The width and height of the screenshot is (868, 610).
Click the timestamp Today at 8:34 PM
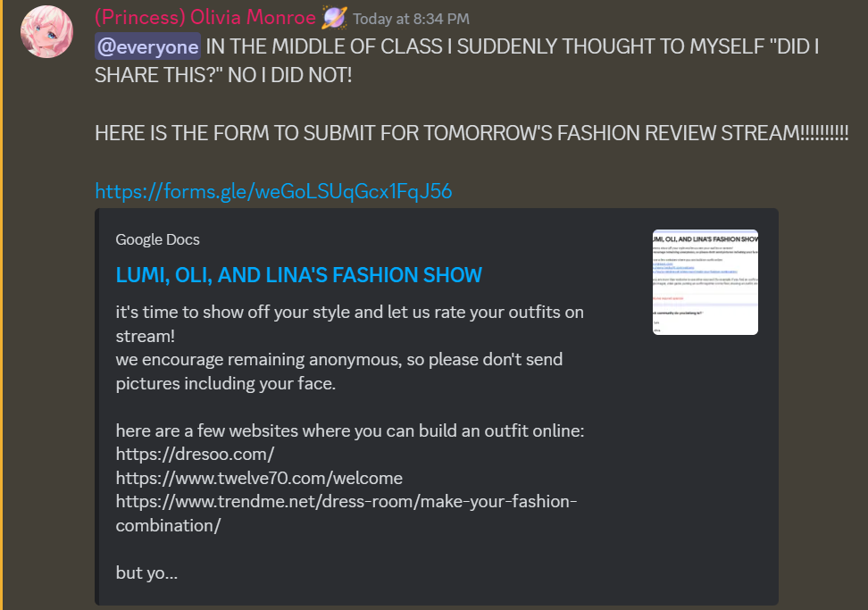(412, 19)
